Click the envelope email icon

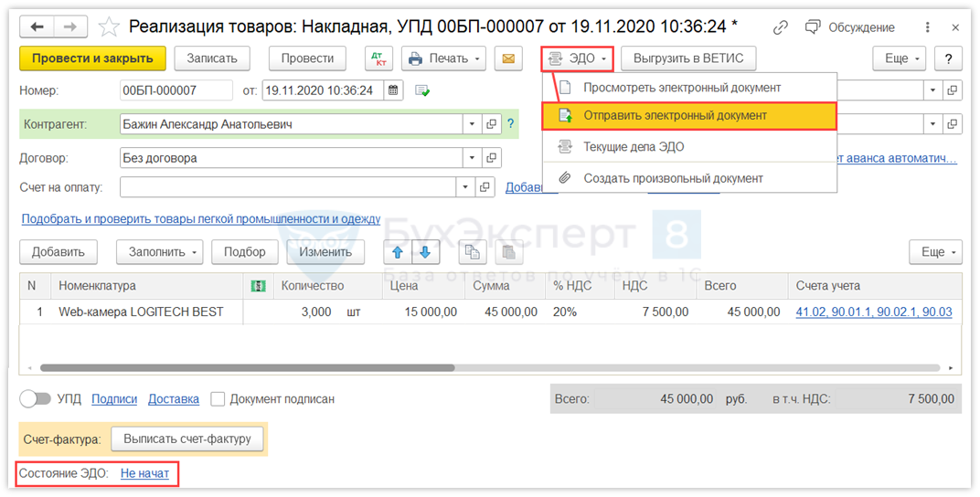click(508, 58)
